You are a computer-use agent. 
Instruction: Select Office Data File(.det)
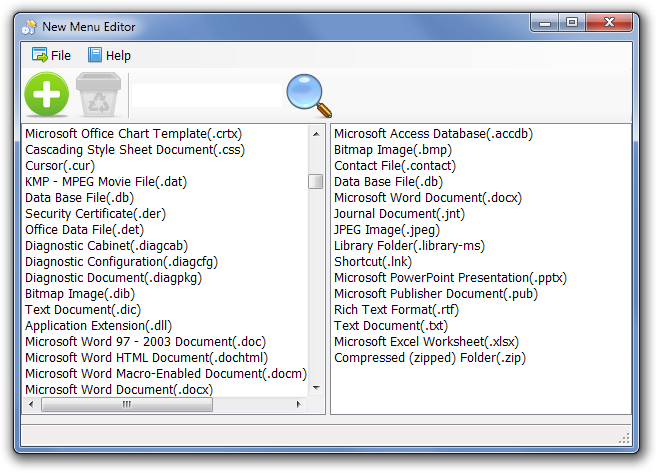point(84,230)
